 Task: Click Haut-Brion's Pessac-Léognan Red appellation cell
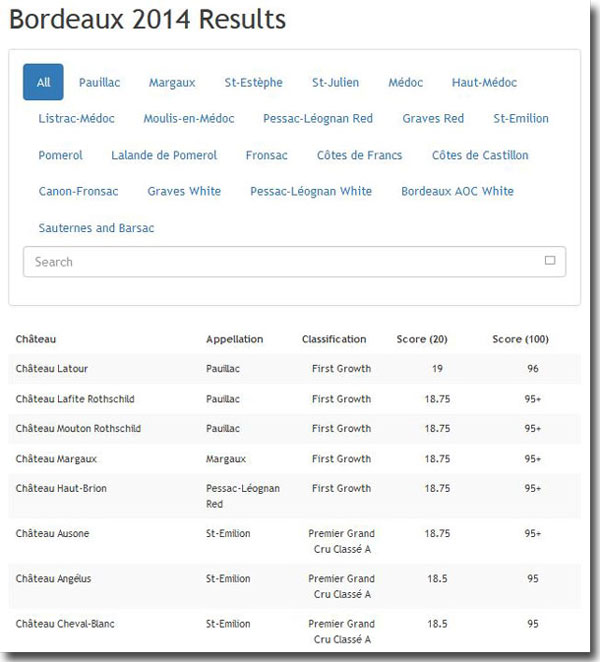(x=242, y=496)
